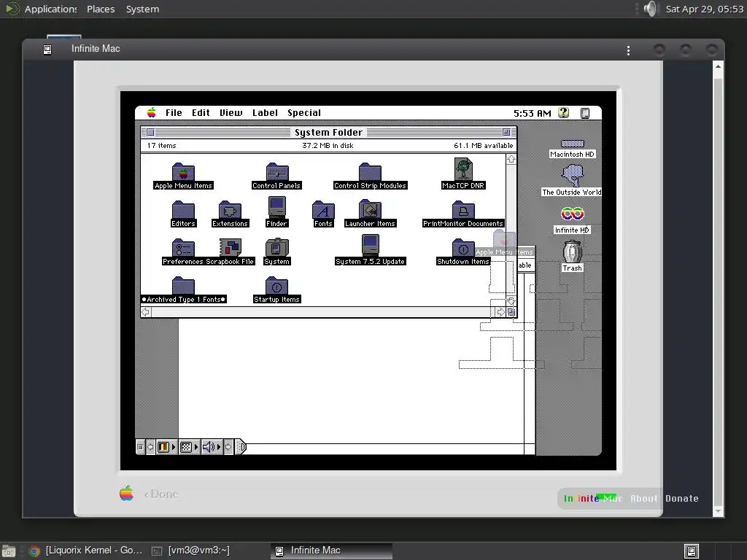The width and height of the screenshot is (747, 560).
Task: Switch to vm3@vm3 terminal taskbar item
Action: click(190, 551)
